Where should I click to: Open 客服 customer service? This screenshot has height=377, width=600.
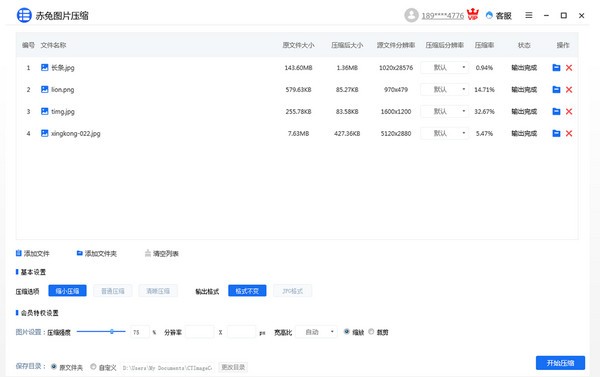point(499,15)
